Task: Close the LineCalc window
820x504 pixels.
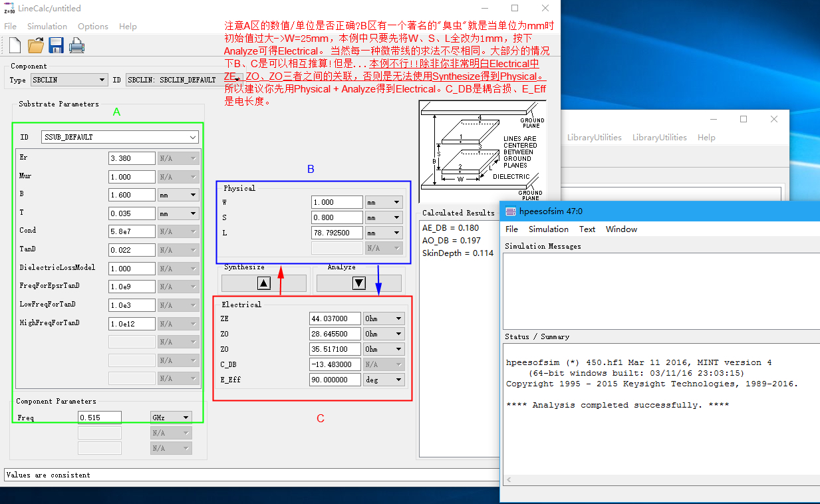Action: (x=545, y=8)
